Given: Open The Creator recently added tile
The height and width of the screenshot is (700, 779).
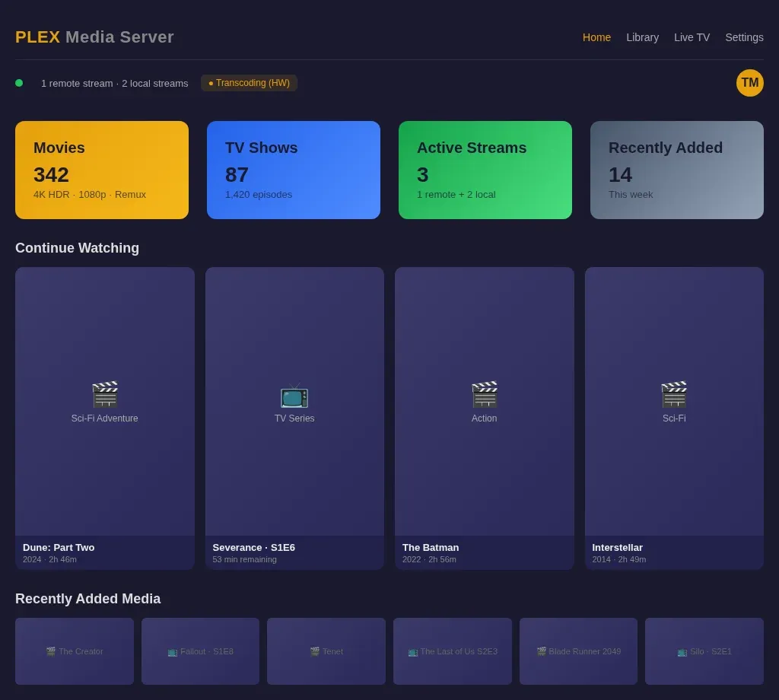Looking at the screenshot, I should coord(75,651).
